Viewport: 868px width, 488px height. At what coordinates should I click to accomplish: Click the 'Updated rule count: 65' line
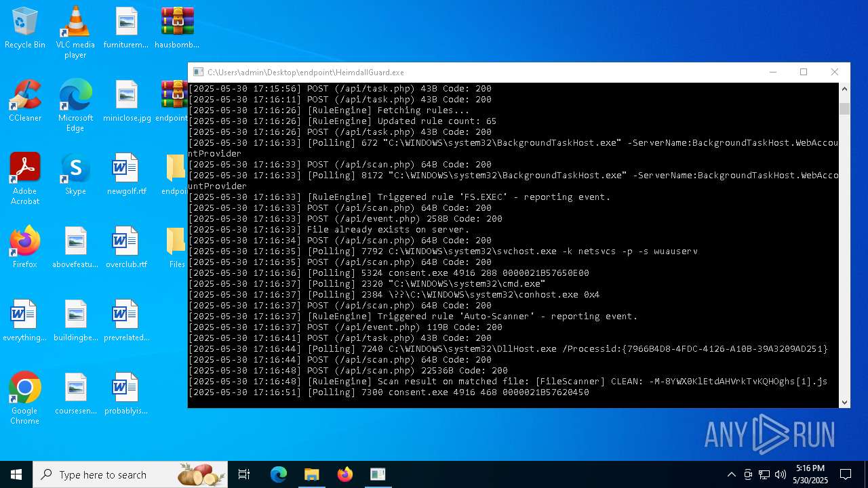pos(342,121)
